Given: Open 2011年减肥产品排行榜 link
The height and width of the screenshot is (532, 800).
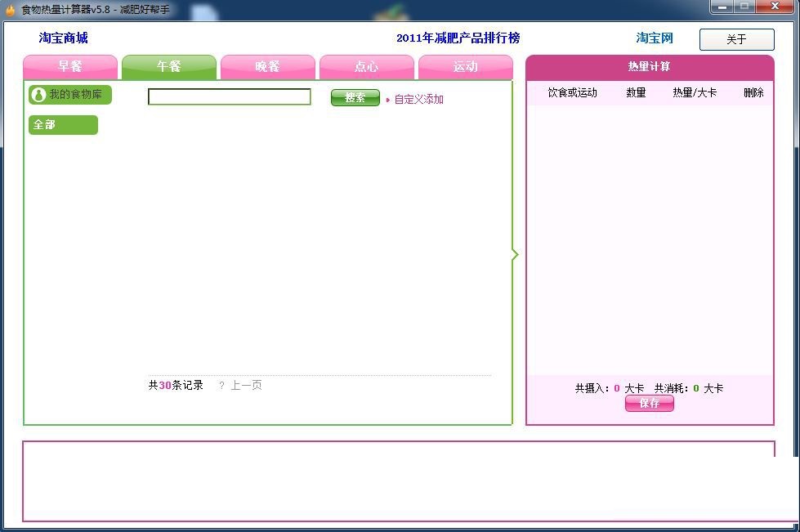Looking at the screenshot, I should point(458,38).
